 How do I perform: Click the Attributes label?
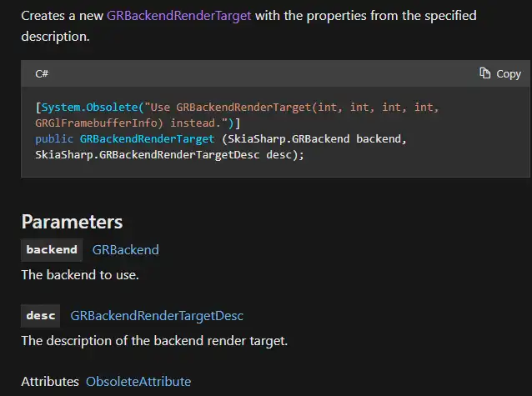click(x=50, y=382)
